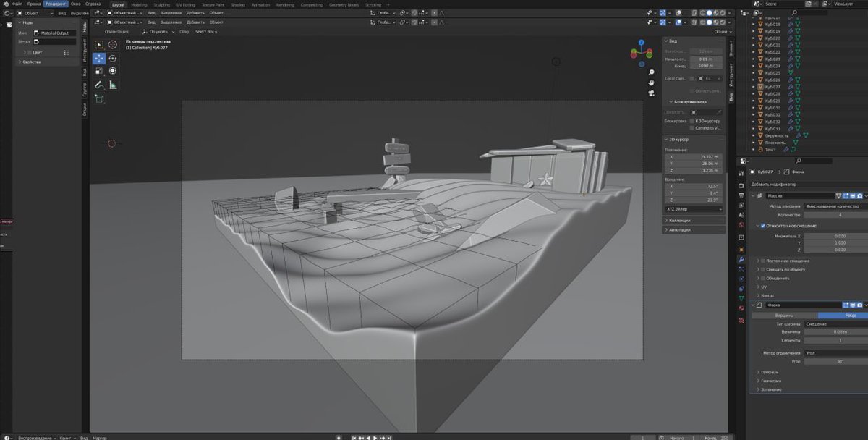Click the bevel Angle (Угол) 30° field
Viewport: 868px width, 440px height.
[835, 360]
